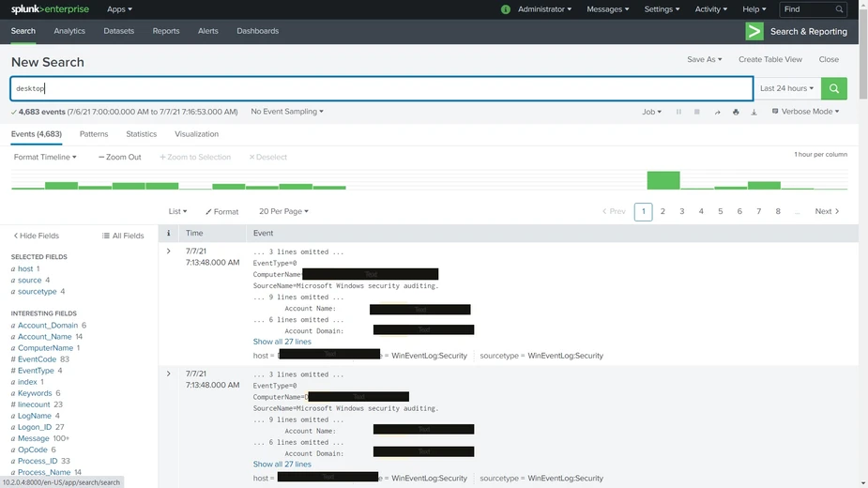868x488 pixels.
Task: Click the green search magnifier button
Action: pos(833,88)
